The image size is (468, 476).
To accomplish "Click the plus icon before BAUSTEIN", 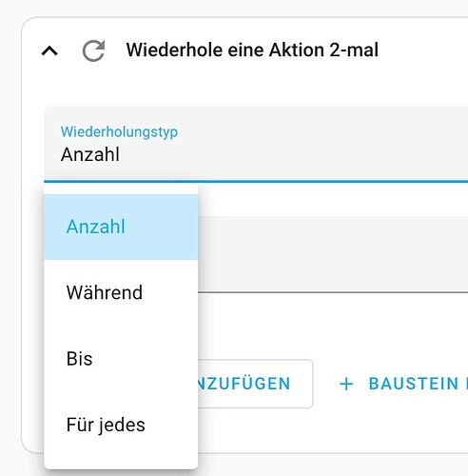I will (346, 384).
